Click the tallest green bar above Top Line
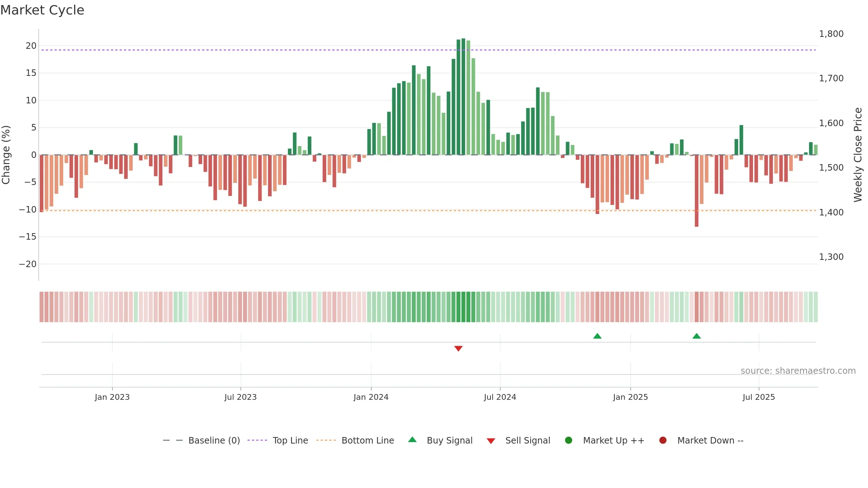 tap(463, 97)
